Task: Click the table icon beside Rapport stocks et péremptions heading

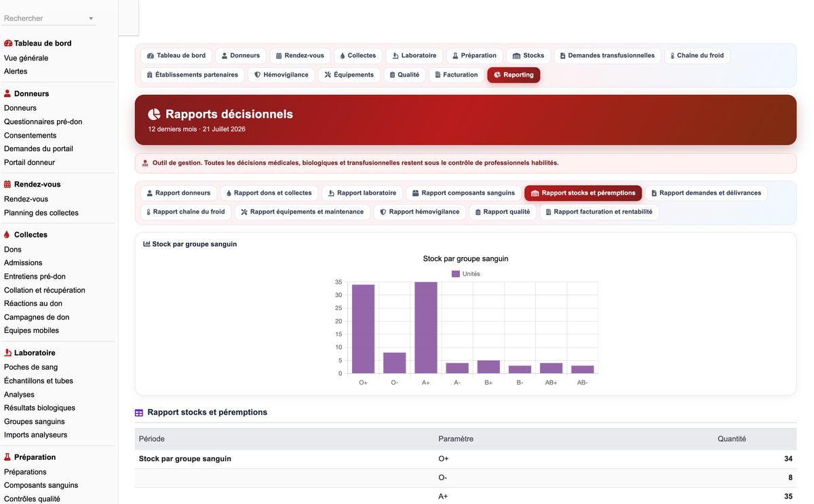Action: [139, 412]
